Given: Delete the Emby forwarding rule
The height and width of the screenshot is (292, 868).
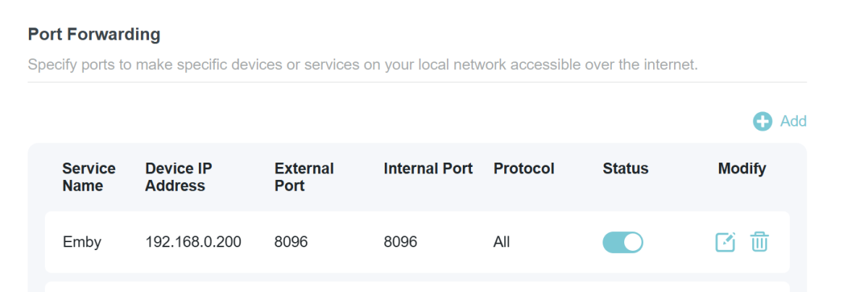Looking at the screenshot, I should click(x=759, y=242).
